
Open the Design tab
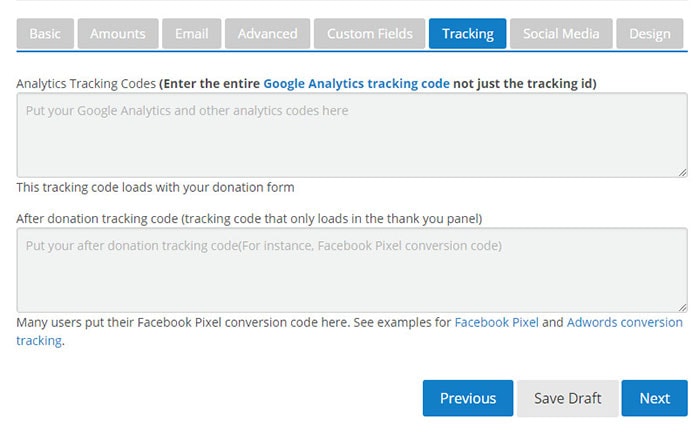[650, 34]
